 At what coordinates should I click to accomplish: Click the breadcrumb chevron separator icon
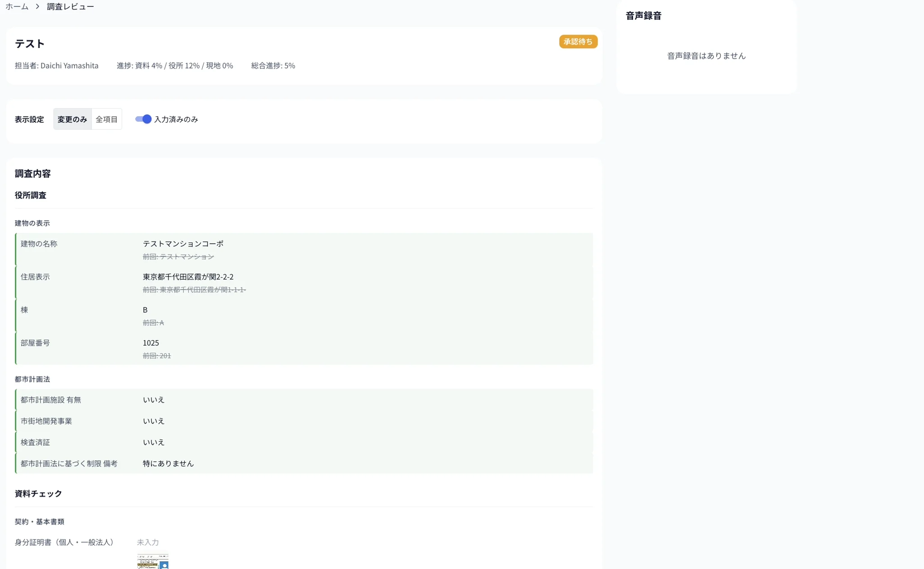(x=37, y=6)
